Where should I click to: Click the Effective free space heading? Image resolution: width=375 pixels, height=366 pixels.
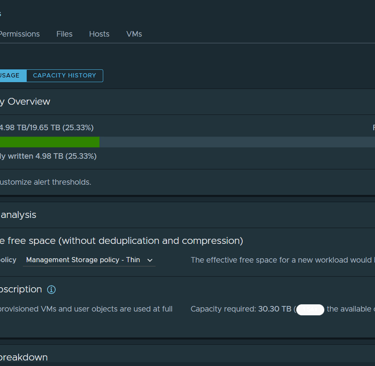click(122, 241)
